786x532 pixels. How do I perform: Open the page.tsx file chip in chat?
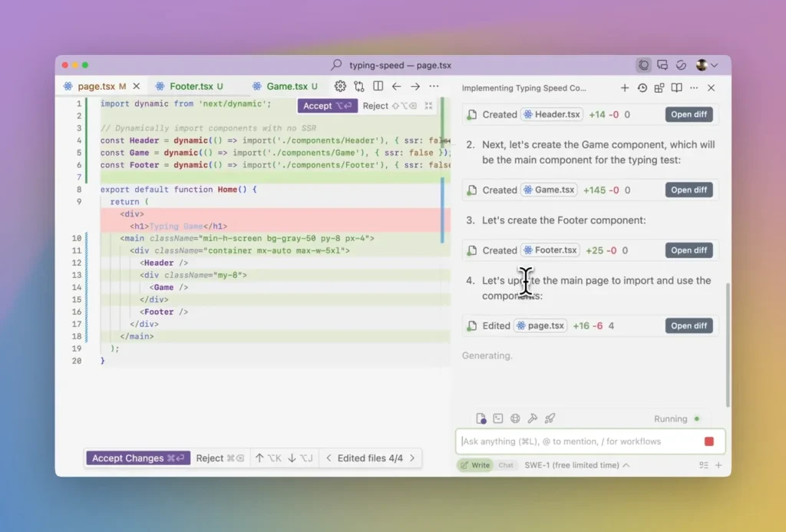pos(540,326)
